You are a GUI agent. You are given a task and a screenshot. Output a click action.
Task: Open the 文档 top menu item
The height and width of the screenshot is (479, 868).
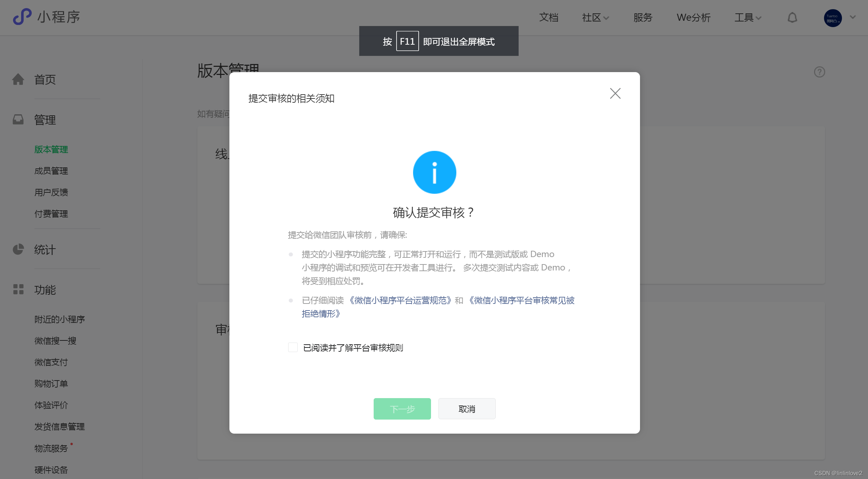point(549,18)
